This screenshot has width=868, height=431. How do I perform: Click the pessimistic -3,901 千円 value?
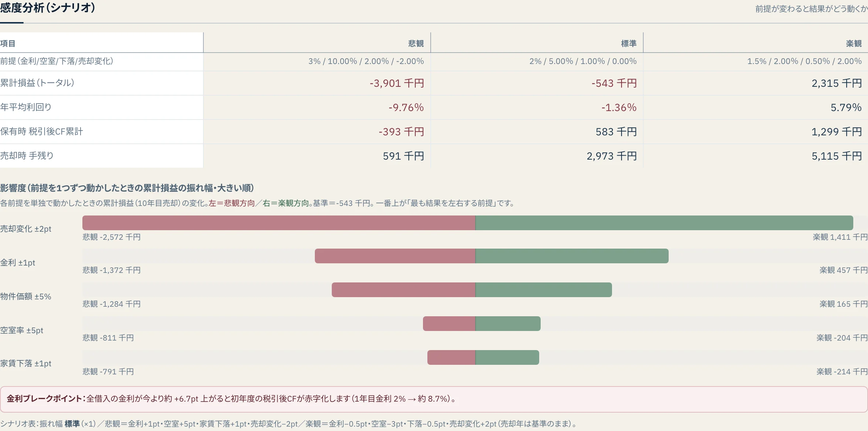pyautogui.click(x=397, y=83)
